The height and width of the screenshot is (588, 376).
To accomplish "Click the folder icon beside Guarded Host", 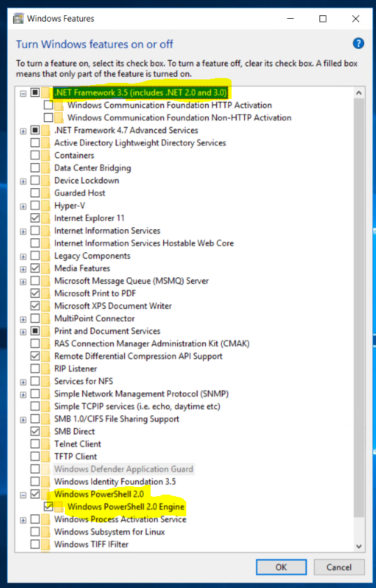I will (46, 193).
